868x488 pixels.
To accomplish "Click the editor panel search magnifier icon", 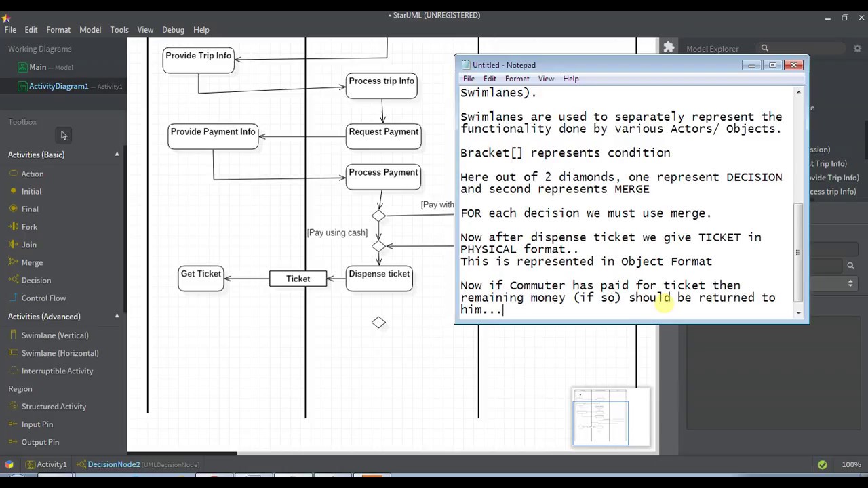I will pyautogui.click(x=850, y=266).
